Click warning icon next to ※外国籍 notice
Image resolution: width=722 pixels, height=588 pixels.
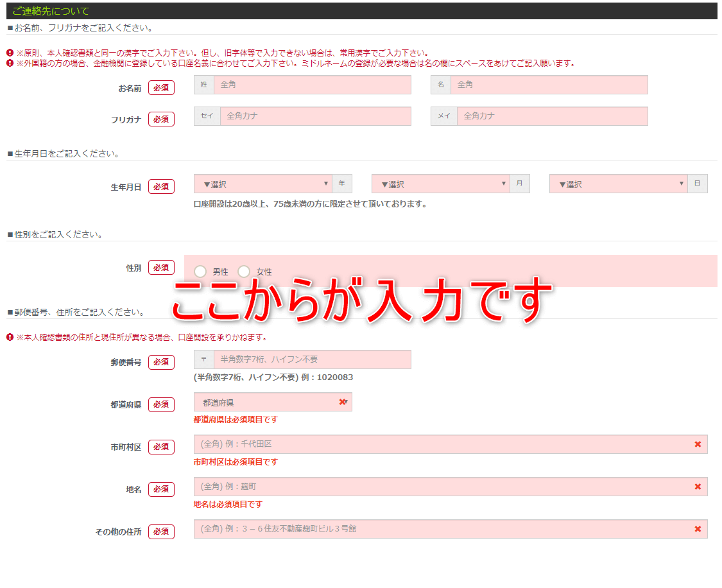pyautogui.click(x=10, y=63)
